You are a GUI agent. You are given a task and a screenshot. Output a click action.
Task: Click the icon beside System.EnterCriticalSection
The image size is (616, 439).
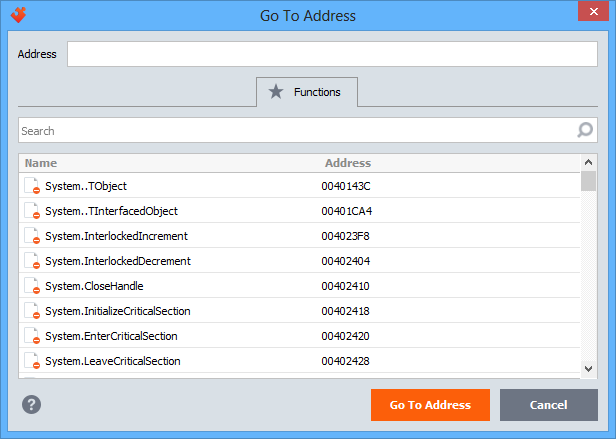(31, 336)
